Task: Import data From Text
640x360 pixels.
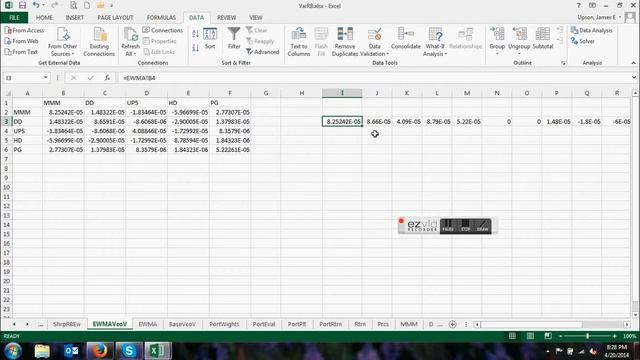Action: tap(21, 52)
